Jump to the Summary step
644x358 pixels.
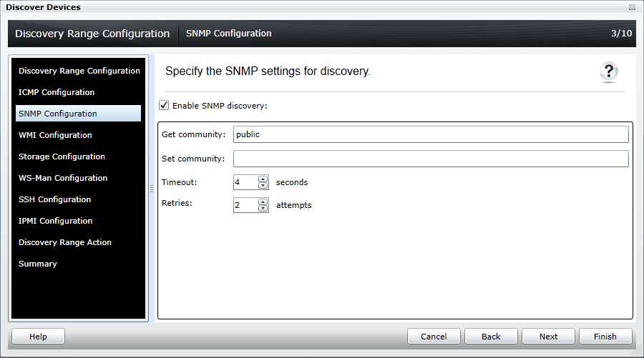(x=38, y=264)
